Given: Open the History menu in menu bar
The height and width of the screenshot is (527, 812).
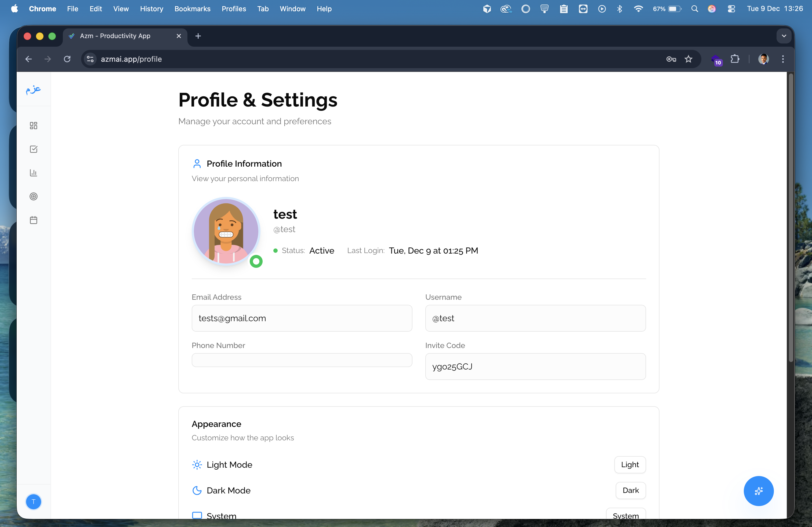Looking at the screenshot, I should [151, 9].
